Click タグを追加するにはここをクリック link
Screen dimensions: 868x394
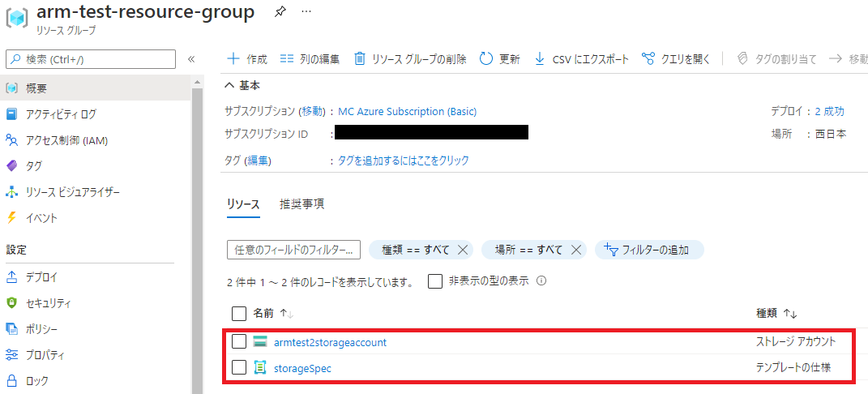pos(404,161)
